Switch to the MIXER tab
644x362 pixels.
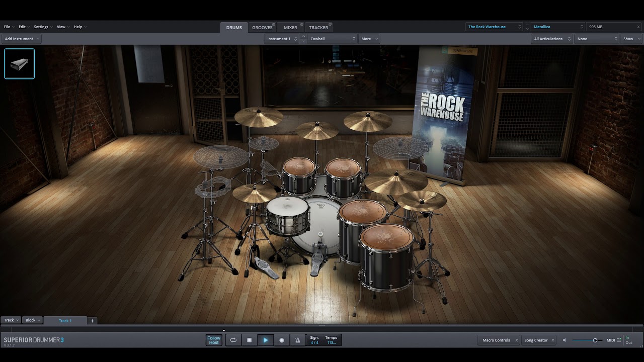click(x=290, y=28)
